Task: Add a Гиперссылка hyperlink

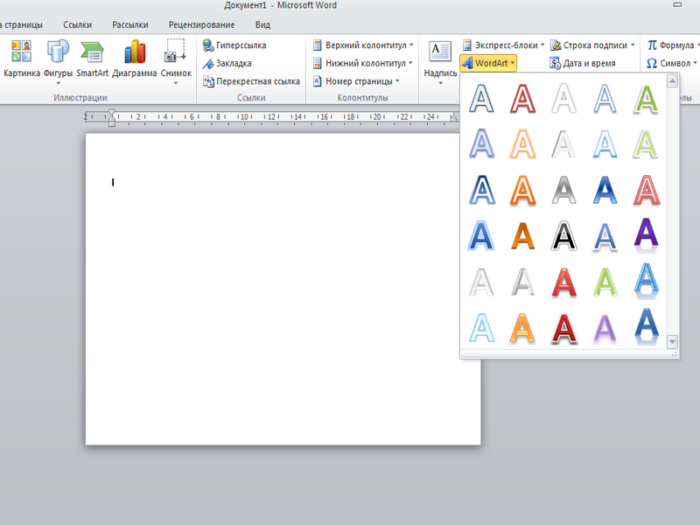Action: click(x=235, y=45)
